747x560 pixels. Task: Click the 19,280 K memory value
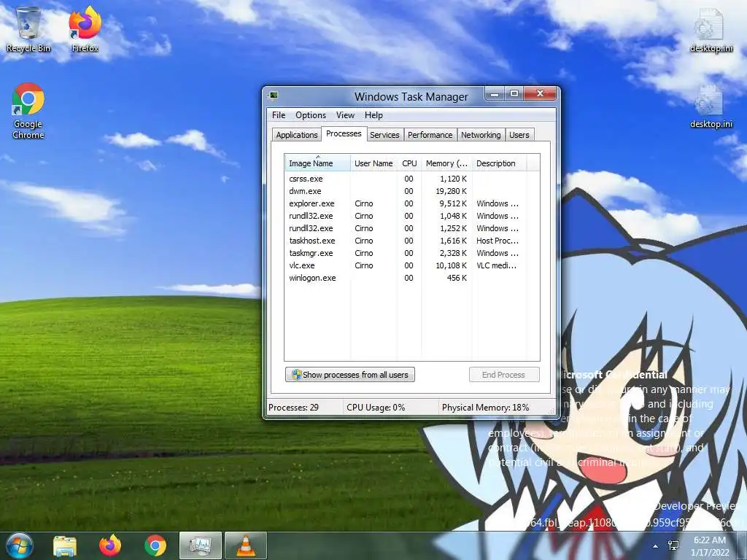click(x=451, y=191)
